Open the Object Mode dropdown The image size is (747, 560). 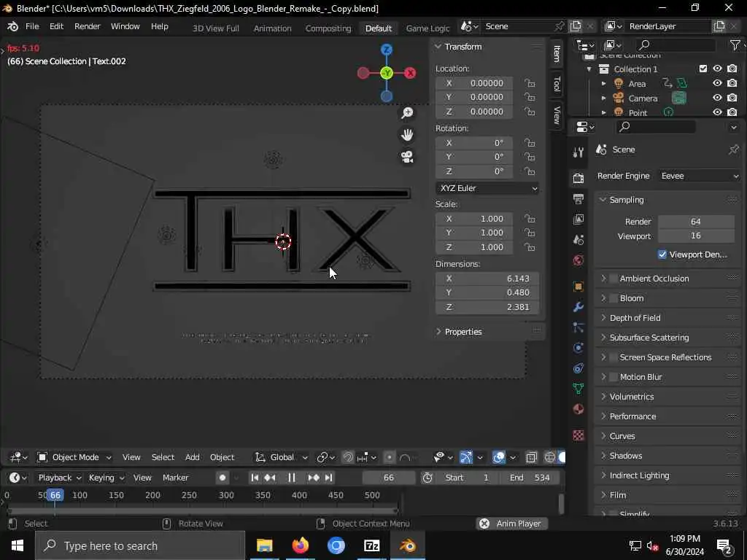75,458
